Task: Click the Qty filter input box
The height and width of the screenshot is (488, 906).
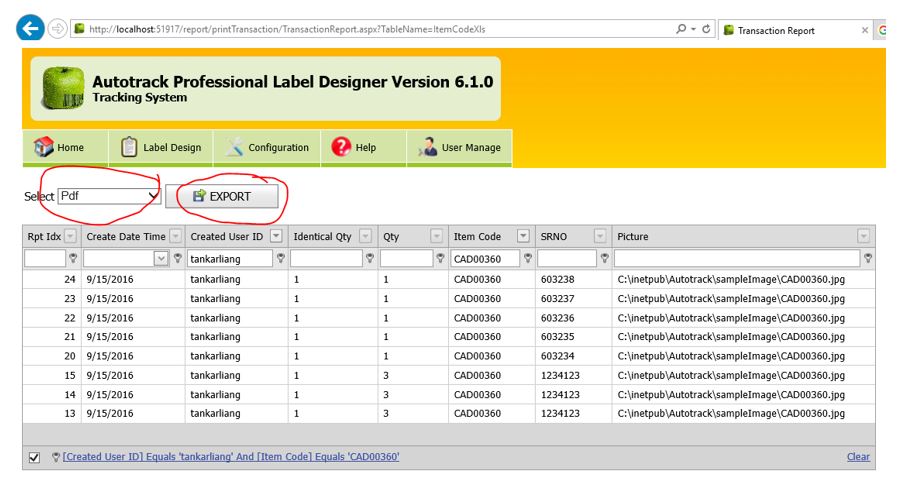Action: click(x=407, y=259)
